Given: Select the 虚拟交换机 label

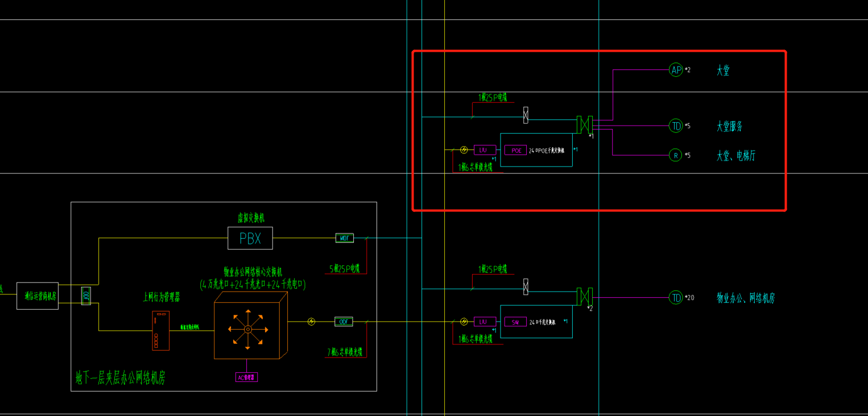Looking at the screenshot, I should (x=251, y=218).
